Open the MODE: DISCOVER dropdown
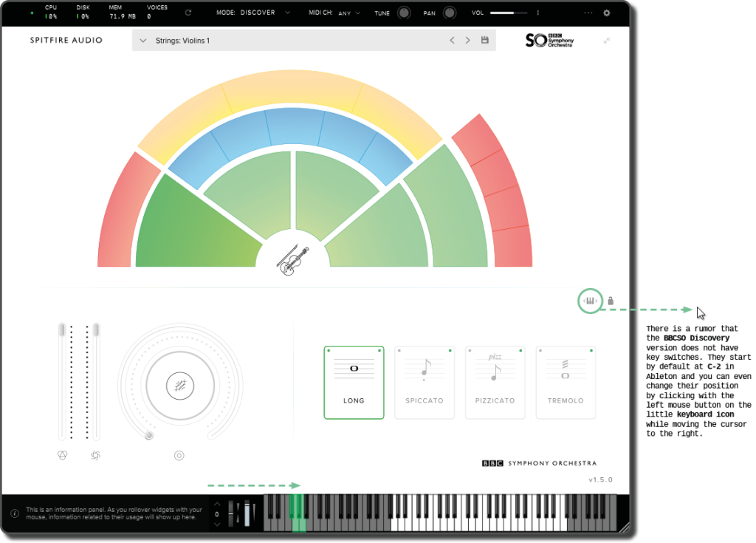 click(253, 13)
